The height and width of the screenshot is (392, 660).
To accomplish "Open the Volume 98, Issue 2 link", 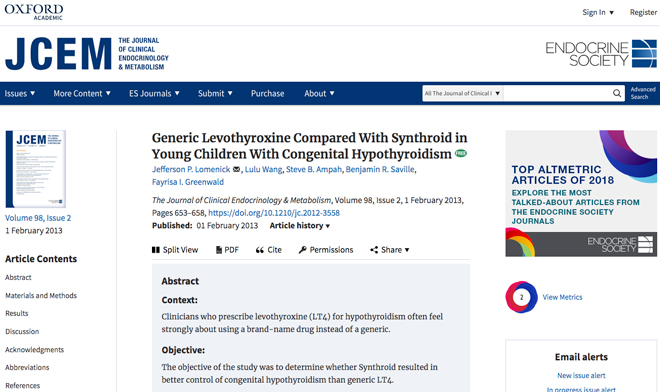I will 38,218.
